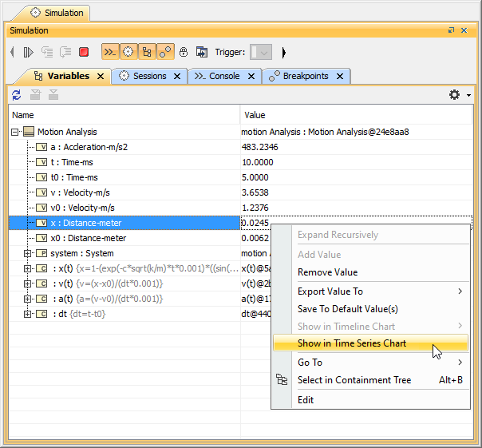Click the refresh icon in Variables panel
The image size is (482, 448).
pos(16,95)
